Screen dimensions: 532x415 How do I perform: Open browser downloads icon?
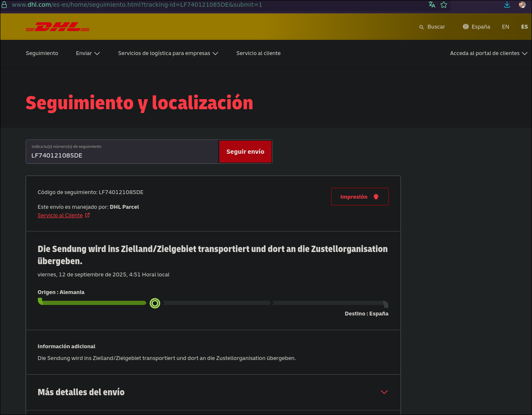coord(507,5)
